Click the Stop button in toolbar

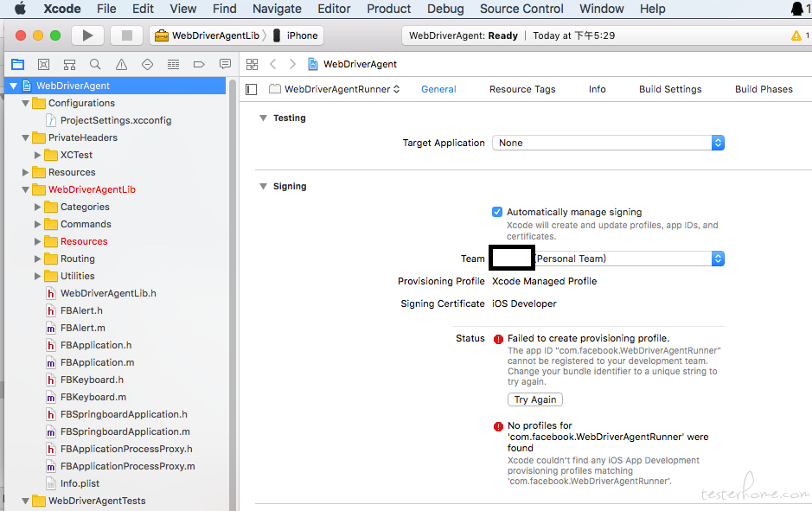pos(126,35)
